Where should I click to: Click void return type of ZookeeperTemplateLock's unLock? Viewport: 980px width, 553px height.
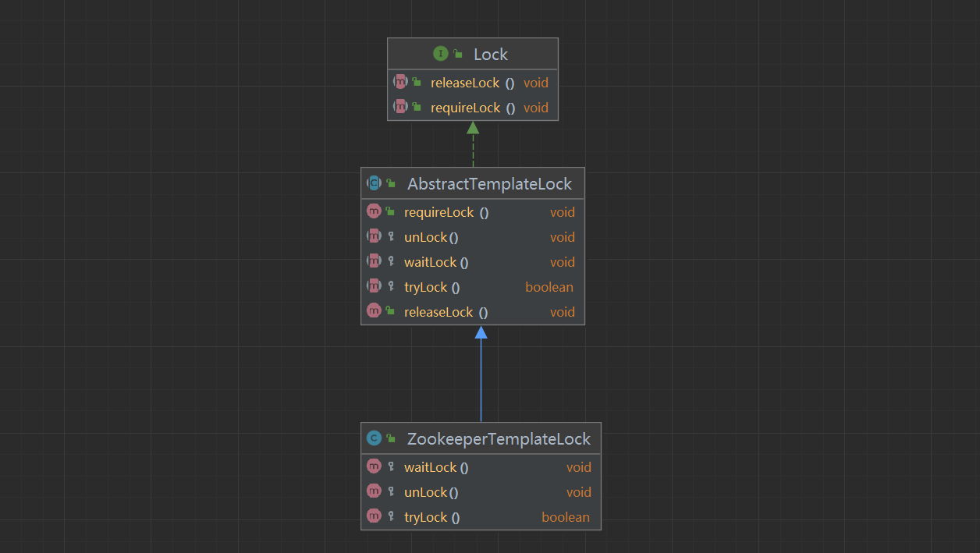(x=579, y=492)
